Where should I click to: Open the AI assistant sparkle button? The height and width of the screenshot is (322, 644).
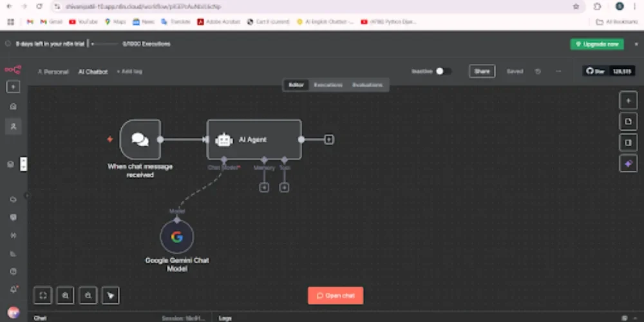coord(628,164)
